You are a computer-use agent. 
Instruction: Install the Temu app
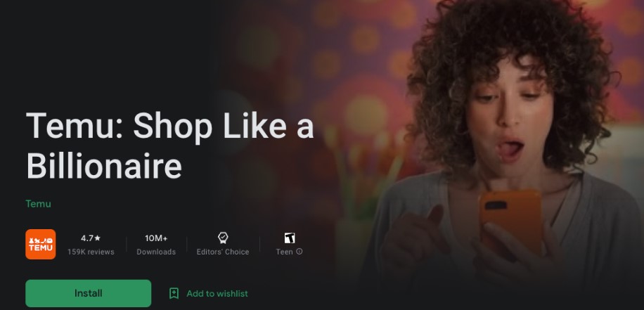point(89,293)
